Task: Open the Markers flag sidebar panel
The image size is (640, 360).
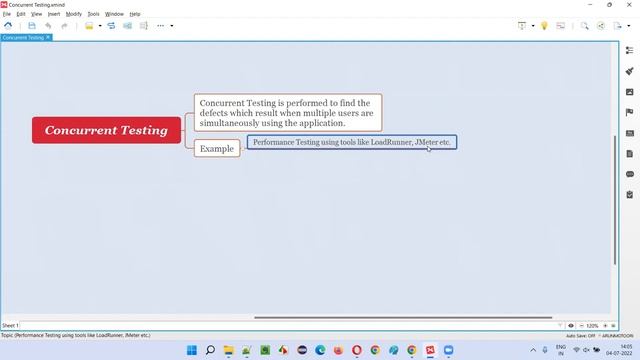Action: pyautogui.click(x=629, y=112)
